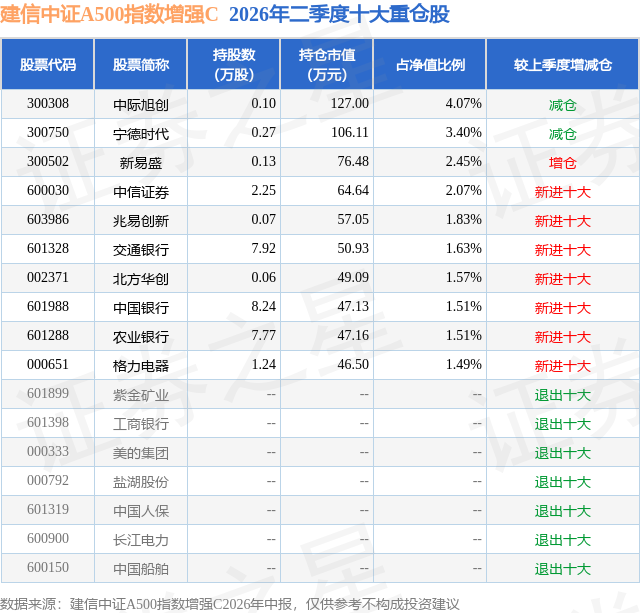The height and width of the screenshot is (613, 640).
Task: Click the 持仓市值(万元) header cell
Action: pyautogui.click(x=327, y=64)
